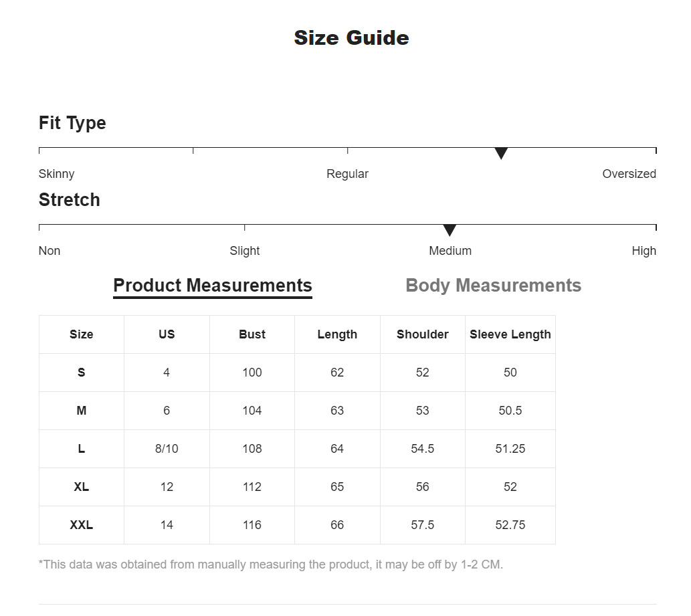Viewport: 691px width, 616px height.
Task: Click the Skinny fit label
Action: point(57,174)
